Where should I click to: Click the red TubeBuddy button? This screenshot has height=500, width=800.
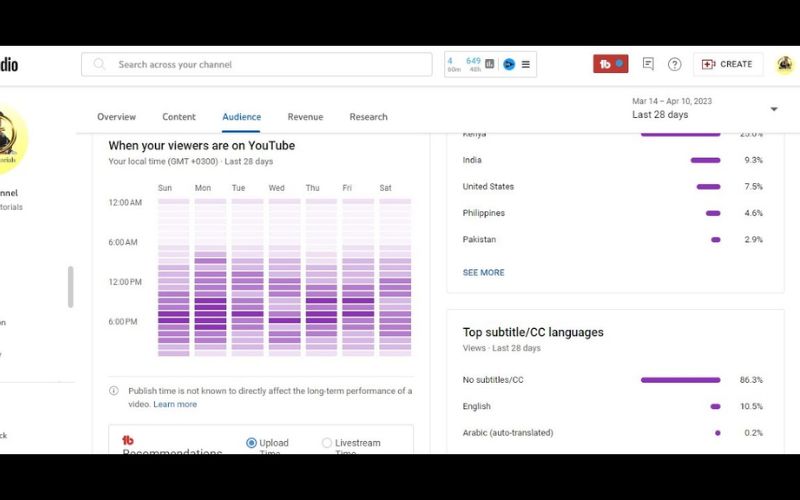[x=611, y=64]
